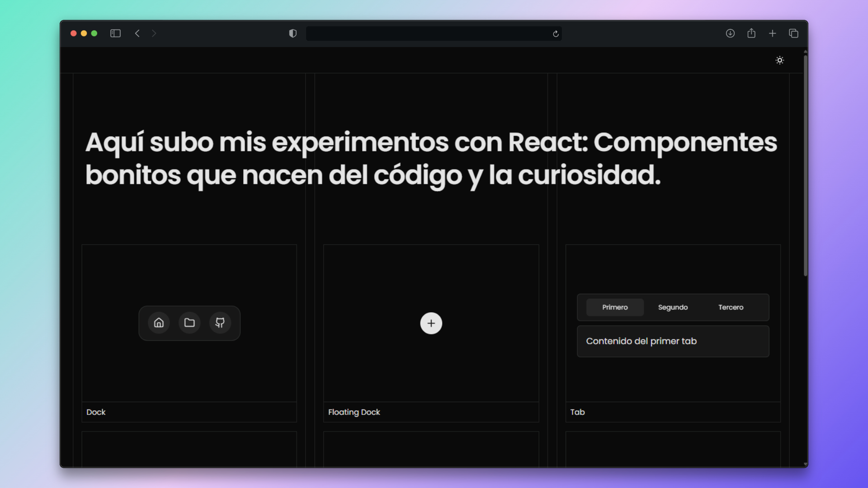868x488 pixels.
Task: Reload the page from the address bar
Action: pyautogui.click(x=556, y=33)
